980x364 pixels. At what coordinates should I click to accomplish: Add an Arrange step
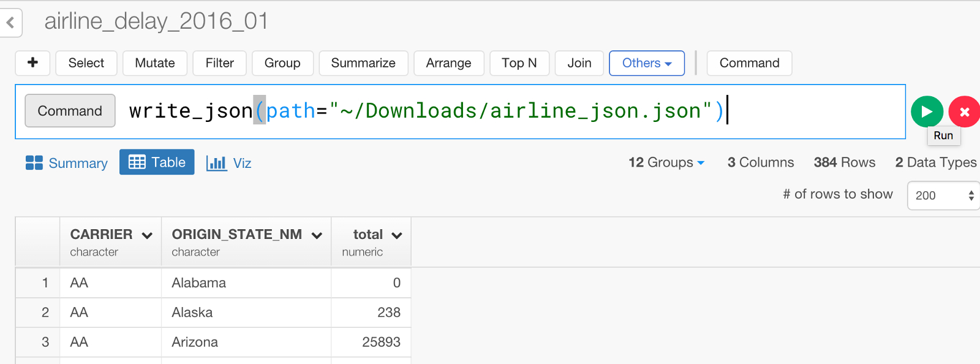click(x=449, y=63)
